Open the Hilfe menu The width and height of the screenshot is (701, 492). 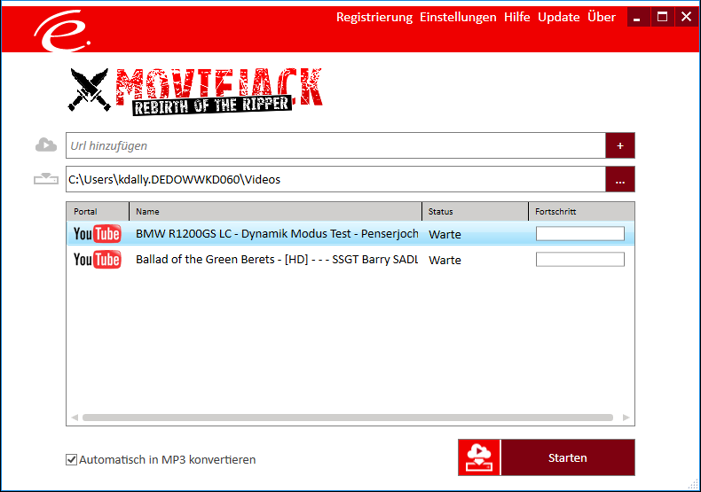[517, 17]
